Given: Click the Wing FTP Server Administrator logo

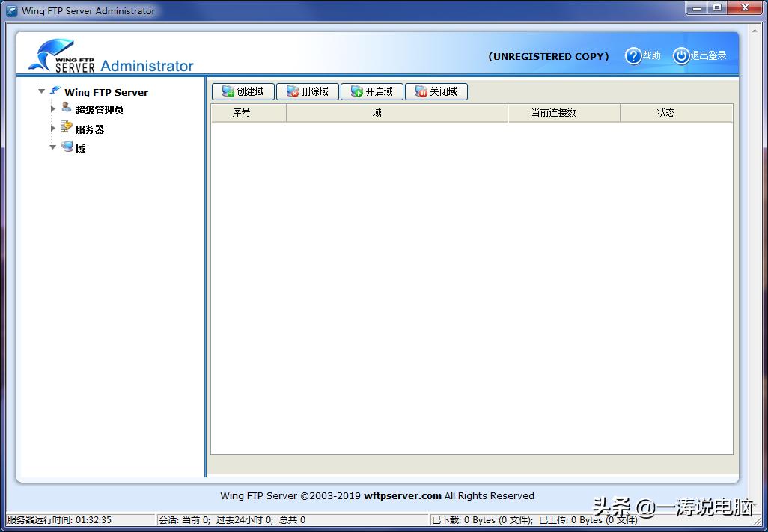Looking at the screenshot, I should [112, 56].
